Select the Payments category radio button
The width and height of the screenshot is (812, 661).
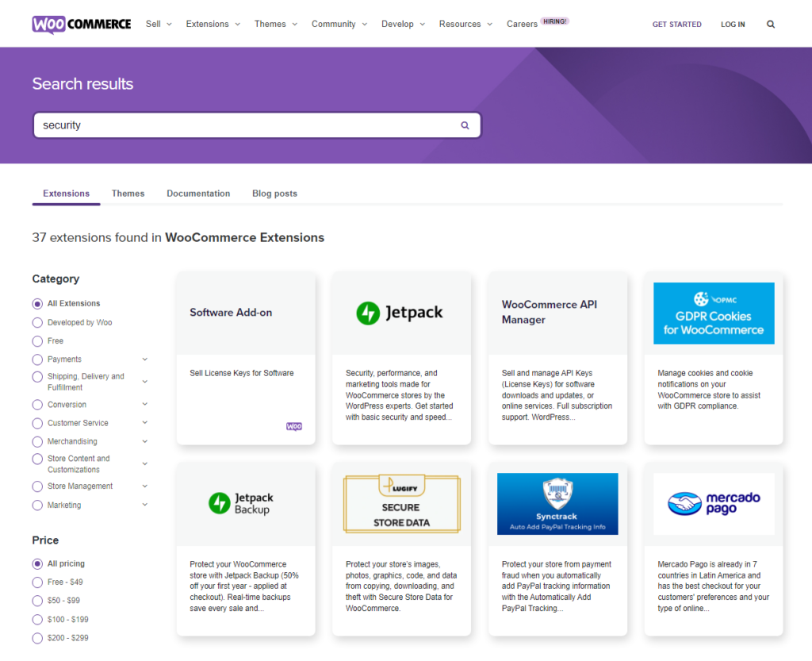(37, 359)
